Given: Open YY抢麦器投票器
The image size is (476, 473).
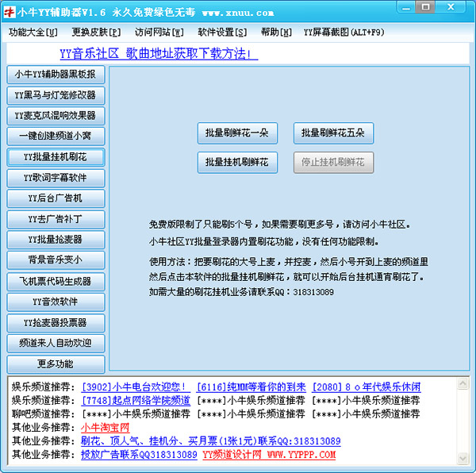Looking at the screenshot, I should [56, 323].
